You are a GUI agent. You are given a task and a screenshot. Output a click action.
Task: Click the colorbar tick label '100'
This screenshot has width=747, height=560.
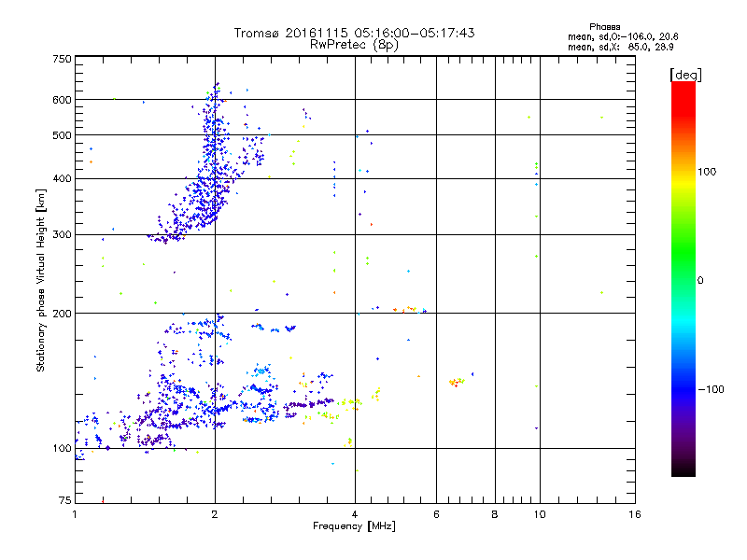[707, 172]
